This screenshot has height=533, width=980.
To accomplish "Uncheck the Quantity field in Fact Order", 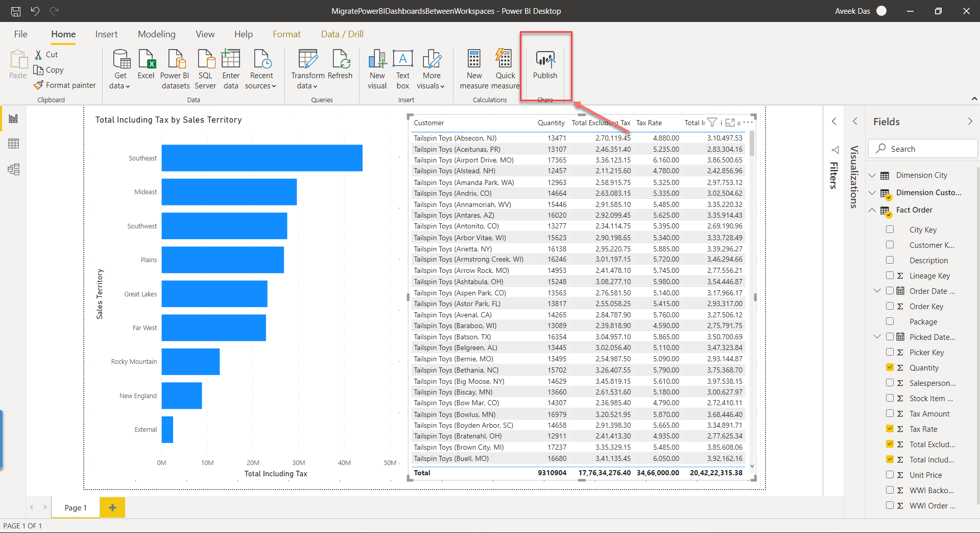I will (890, 367).
